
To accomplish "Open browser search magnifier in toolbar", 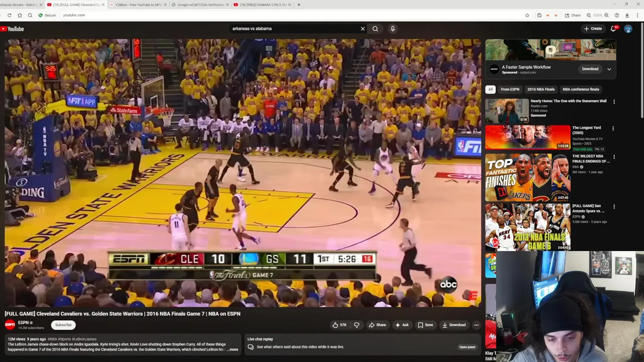I will coord(30,15).
